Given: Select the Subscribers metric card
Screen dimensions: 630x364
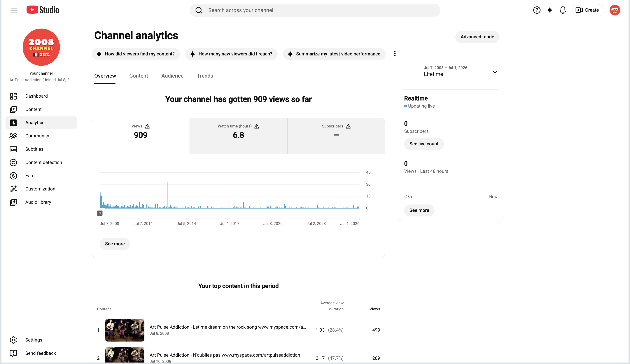Looking at the screenshot, I should [x=336, y=136].
